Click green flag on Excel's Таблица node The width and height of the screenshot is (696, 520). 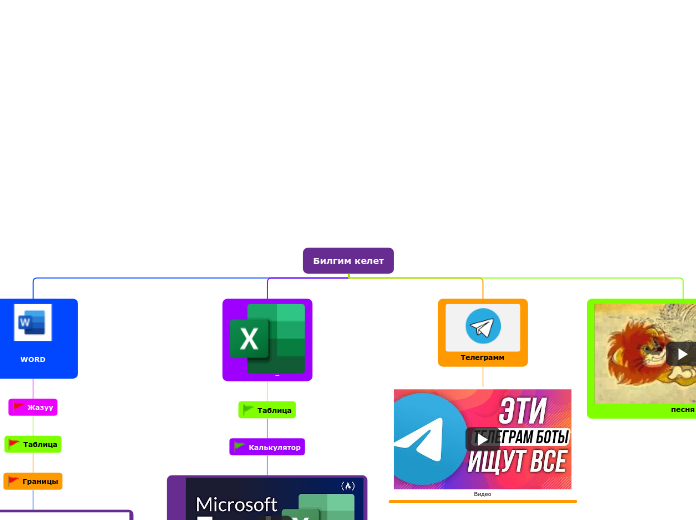click(249, 409)
